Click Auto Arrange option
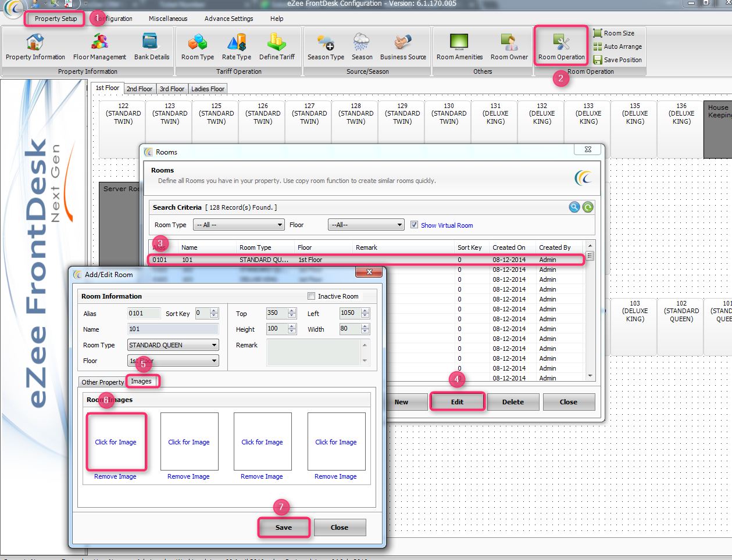Viewport: 732px width, 560px height. click(x=617, y=46)
